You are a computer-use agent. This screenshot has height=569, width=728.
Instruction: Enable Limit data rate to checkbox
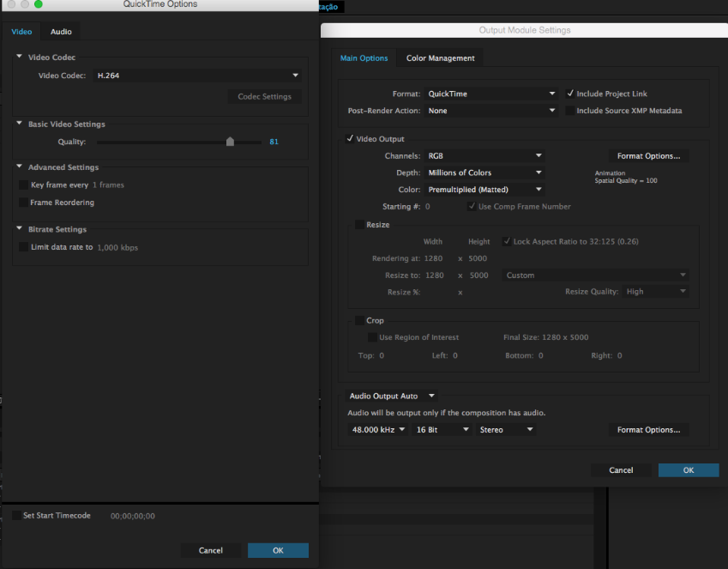point(23,247)
